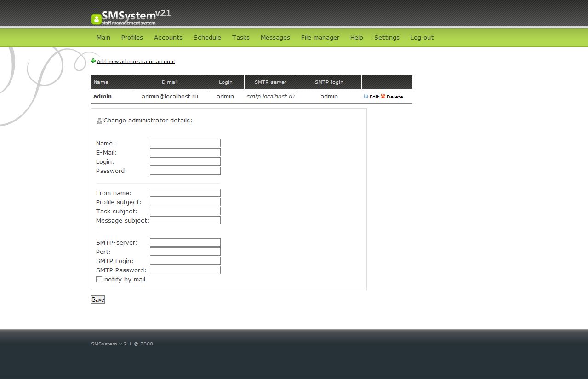Viewport: 588px width, 379px height.
Task: Click the Save button
Action: (x=98, y=299)
